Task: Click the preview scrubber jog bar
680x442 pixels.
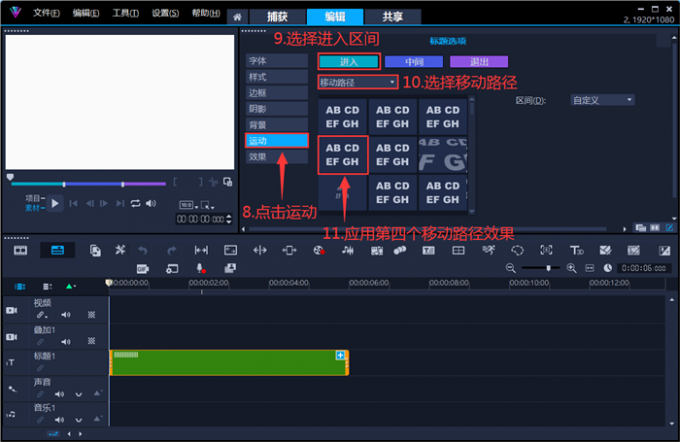Action: tap(88, 184)
